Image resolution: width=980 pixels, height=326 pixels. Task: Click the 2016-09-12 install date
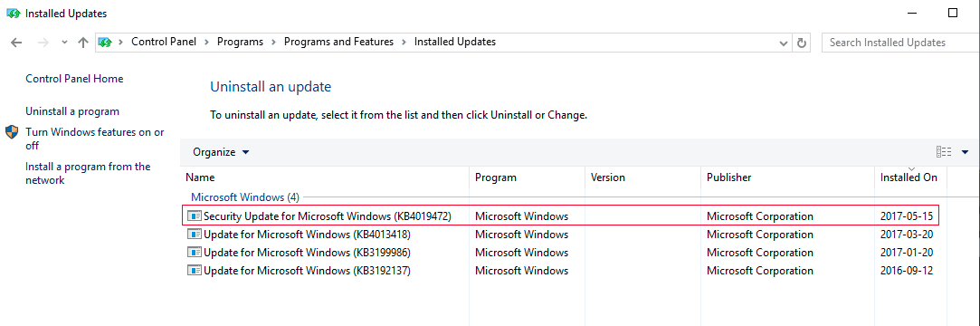point(906,271)
